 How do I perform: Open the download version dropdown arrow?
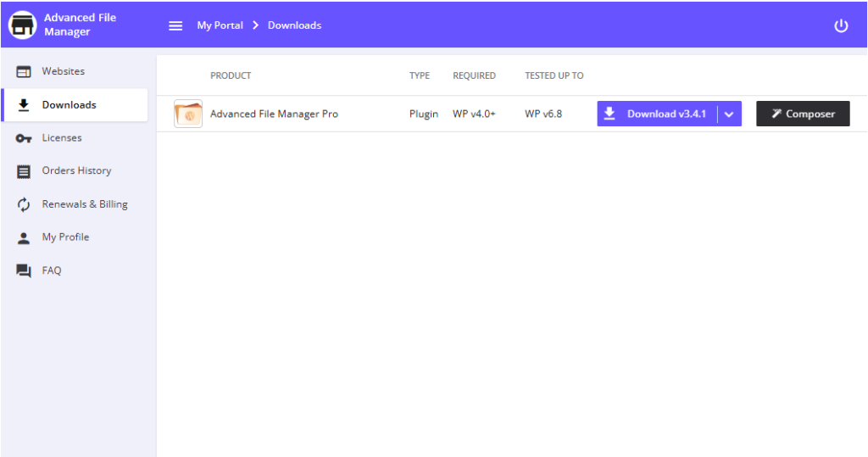[730, 114]
